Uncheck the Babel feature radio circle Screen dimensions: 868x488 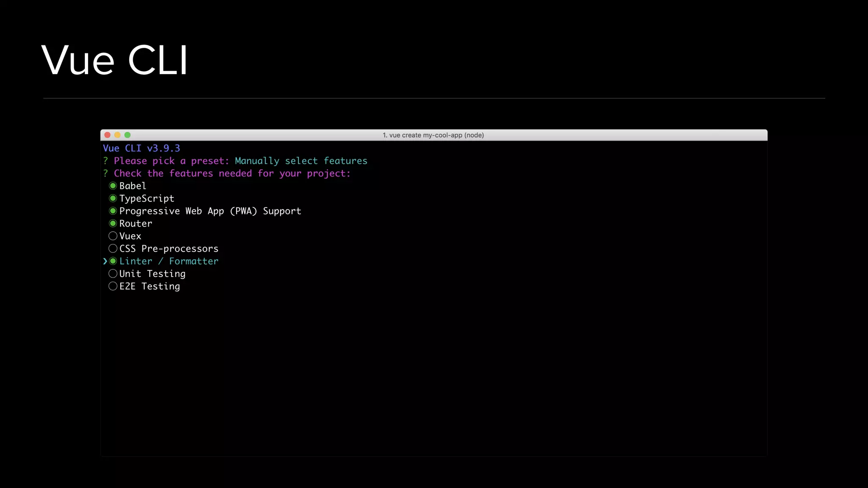[x=113, y=186]
